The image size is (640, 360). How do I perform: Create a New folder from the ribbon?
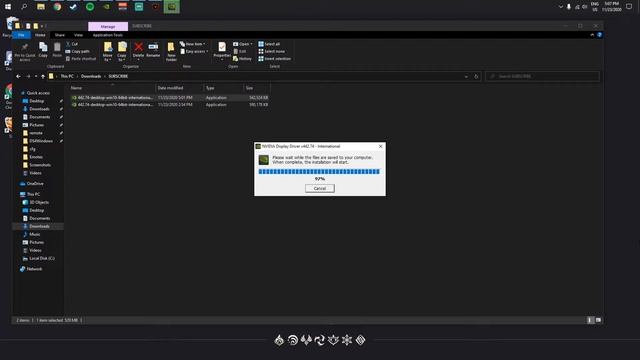tap(171, 52)
